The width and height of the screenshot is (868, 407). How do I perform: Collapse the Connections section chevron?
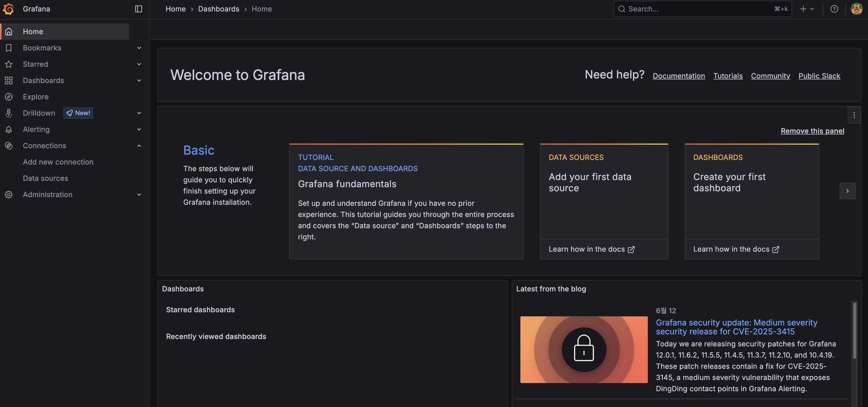point(139,146)
